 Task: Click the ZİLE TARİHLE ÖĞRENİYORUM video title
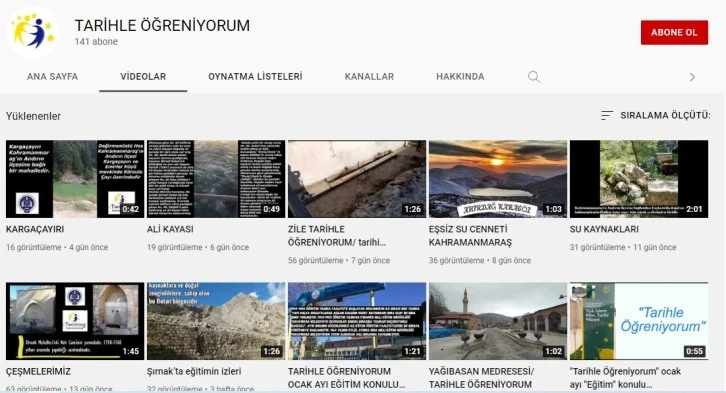pos(337,236)
